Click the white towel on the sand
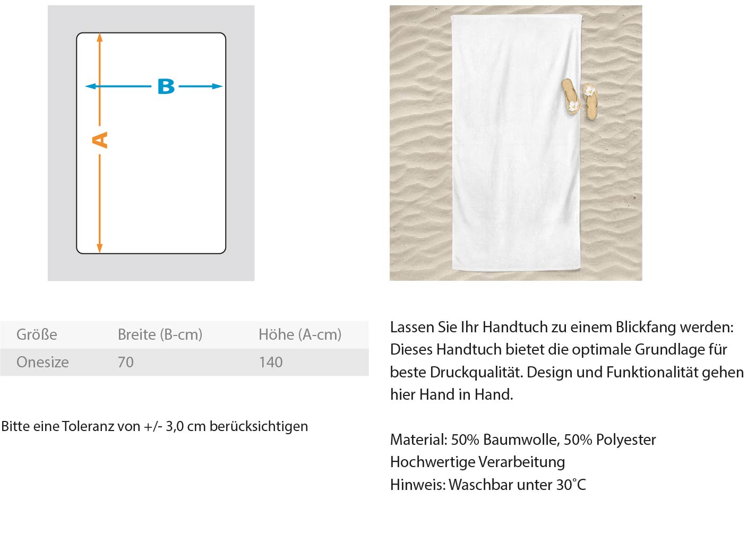This screenshot has width=756, height=551. 516,143
